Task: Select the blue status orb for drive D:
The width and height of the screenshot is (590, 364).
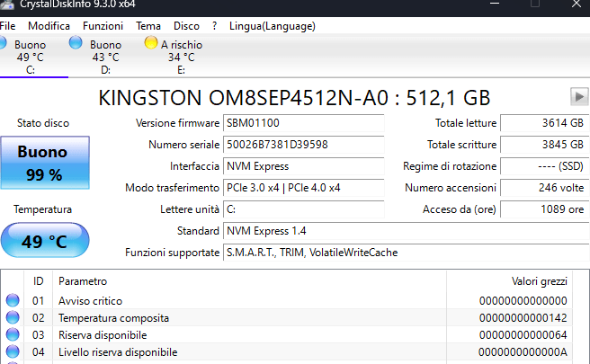Action: [76, 43]
